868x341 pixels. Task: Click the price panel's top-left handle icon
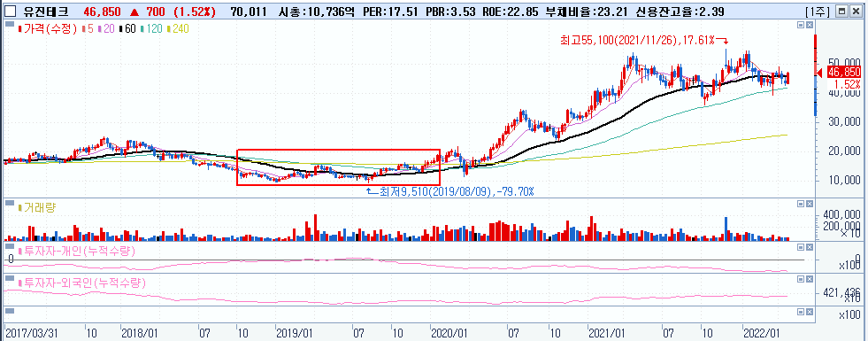click(9, 25)
